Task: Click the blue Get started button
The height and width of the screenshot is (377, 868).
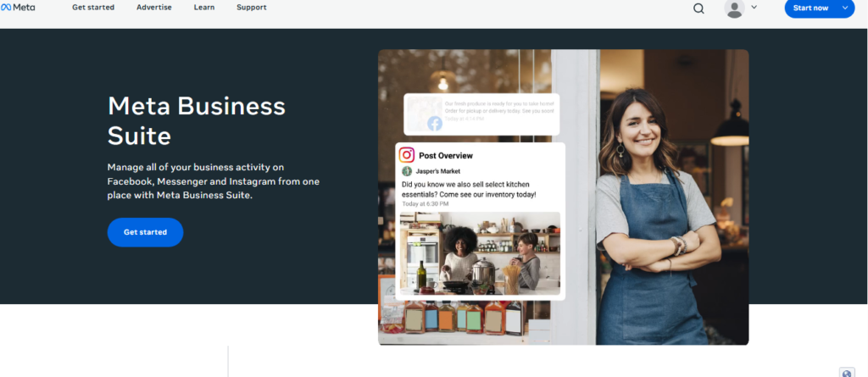Action: pos(145,232)
